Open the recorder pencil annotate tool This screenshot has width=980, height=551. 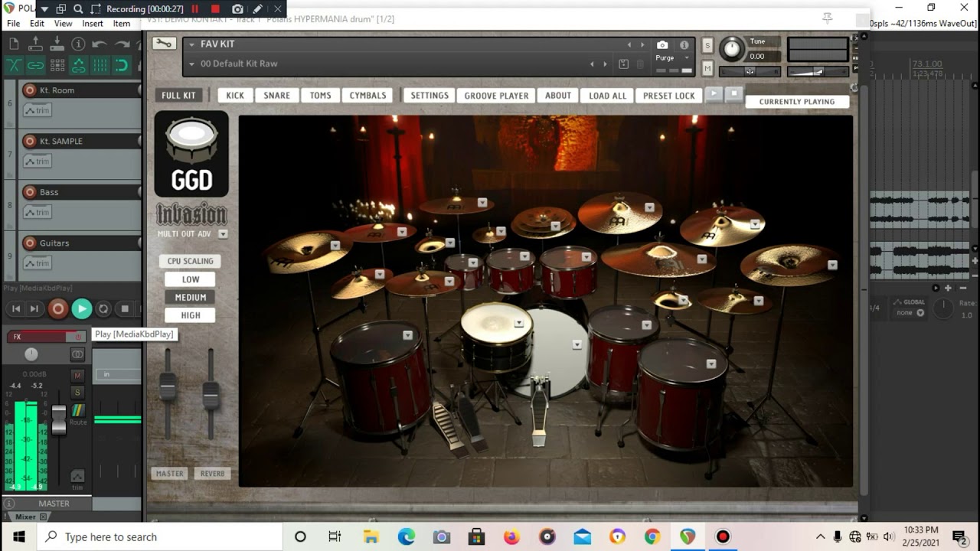[x=258, y=9]
